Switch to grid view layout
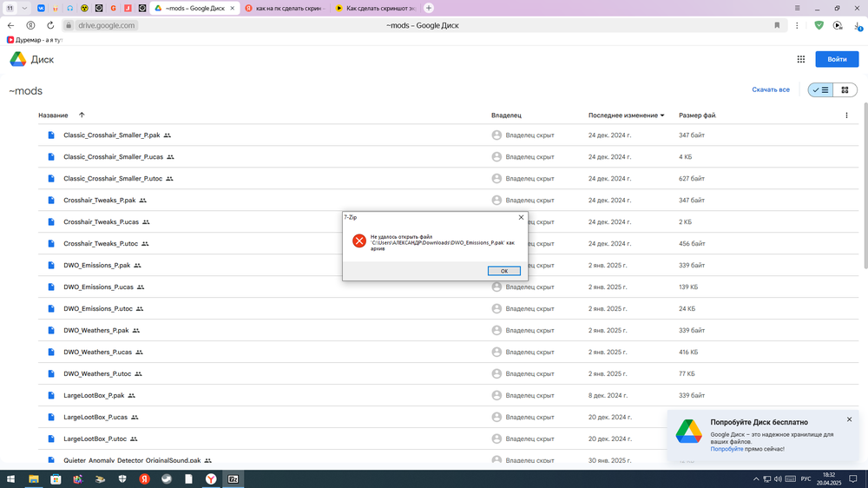Viewport: 868px width, 488px height. [x=845, y=89]
